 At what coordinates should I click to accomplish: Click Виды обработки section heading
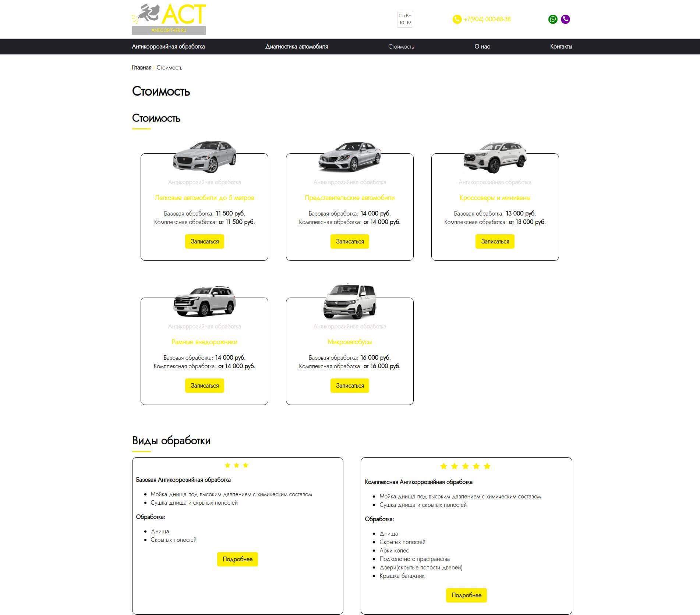[171, 440]
